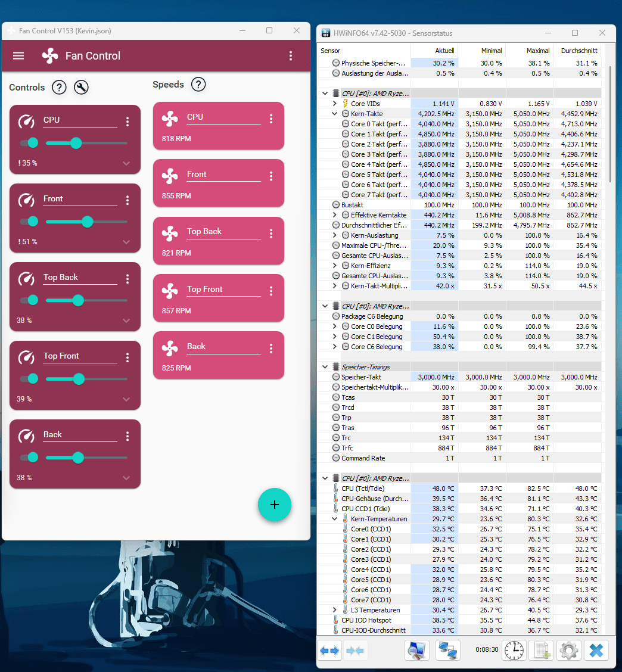This screenshot has width=622, height=672.
Task: Click HWiNFO clock reset timer icon
Action: pos(514,651)
